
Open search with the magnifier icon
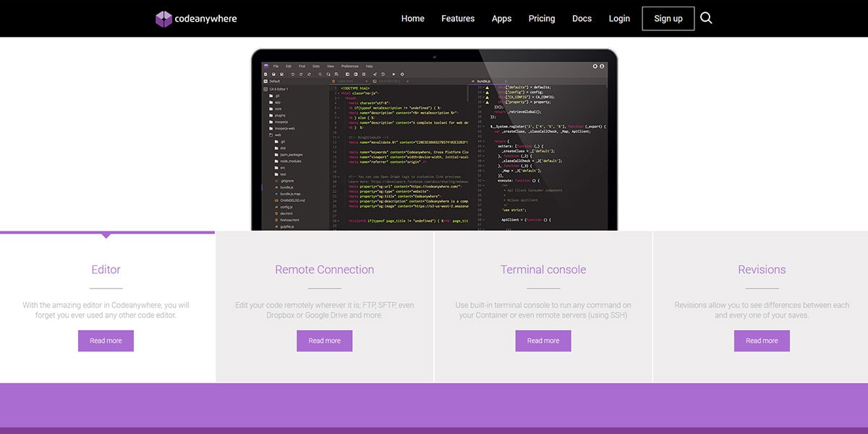[x=706, y=18]
